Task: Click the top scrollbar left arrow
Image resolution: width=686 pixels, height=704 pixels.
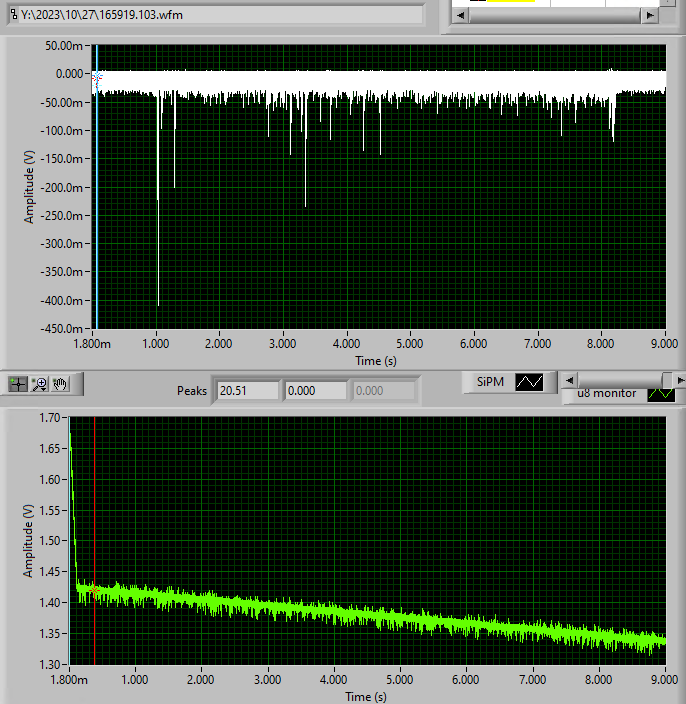Action: [x=460, y=15]
